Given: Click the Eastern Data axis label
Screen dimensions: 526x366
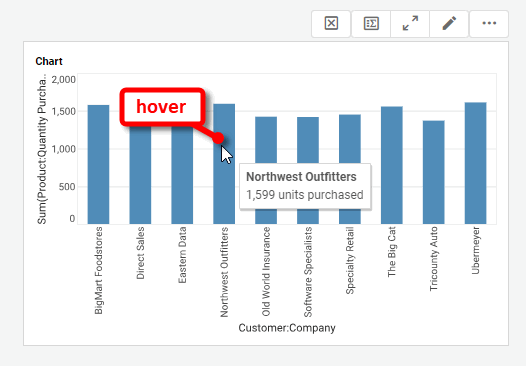Looking at the screenshot, I should (182, 255).
